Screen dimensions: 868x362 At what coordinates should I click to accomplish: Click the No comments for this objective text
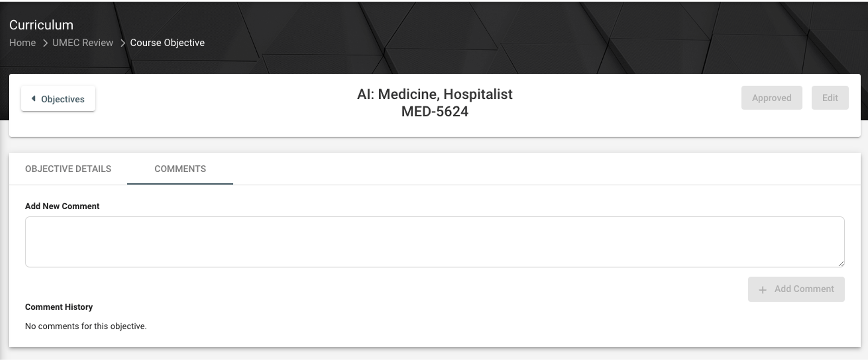pos(86,326)
